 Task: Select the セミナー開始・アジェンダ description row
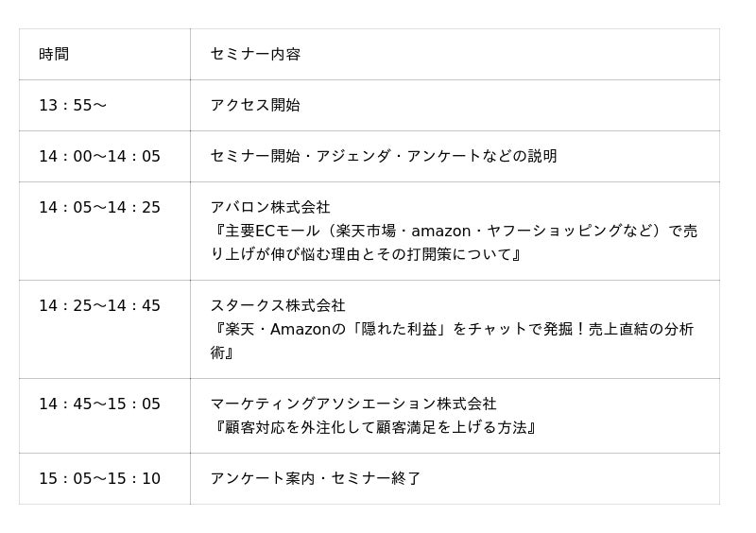tap(383, 156)
